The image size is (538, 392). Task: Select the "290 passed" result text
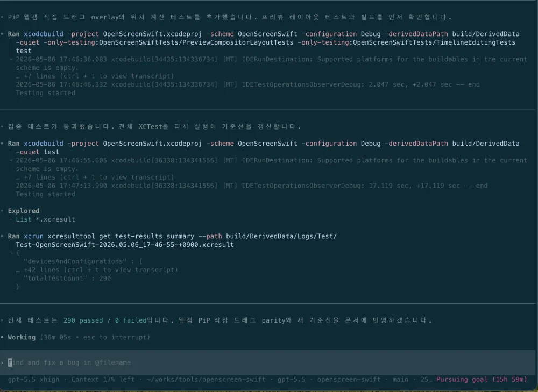83,320
